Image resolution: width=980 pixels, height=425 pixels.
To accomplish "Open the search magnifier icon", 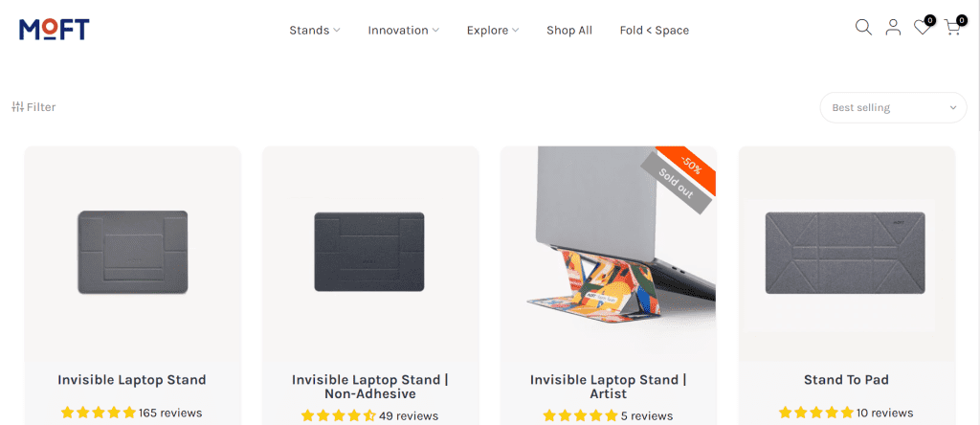I will pyautogui.click(x=863, y=28).
